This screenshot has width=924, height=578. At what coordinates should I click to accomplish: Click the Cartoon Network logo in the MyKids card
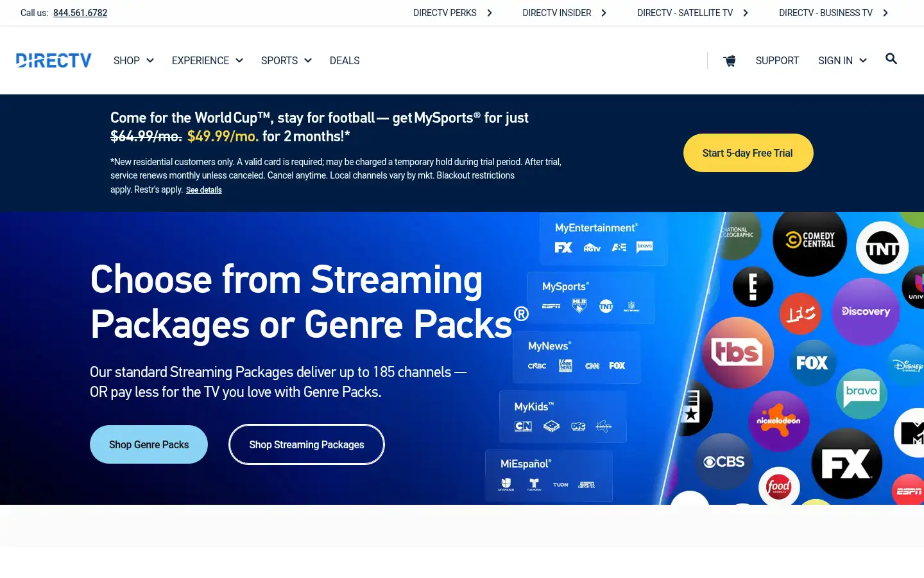coord(524,426)
